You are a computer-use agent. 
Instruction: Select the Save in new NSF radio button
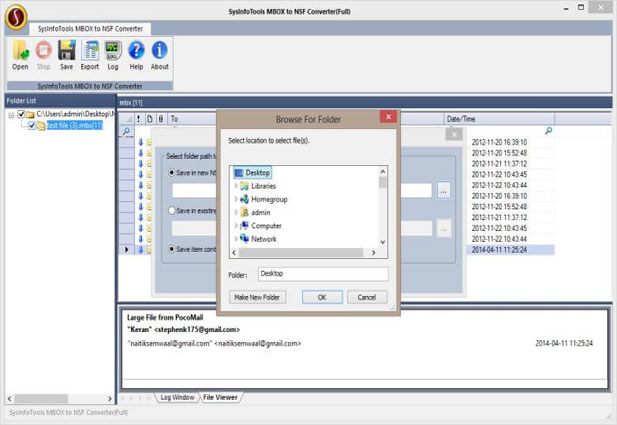(172, 172)
